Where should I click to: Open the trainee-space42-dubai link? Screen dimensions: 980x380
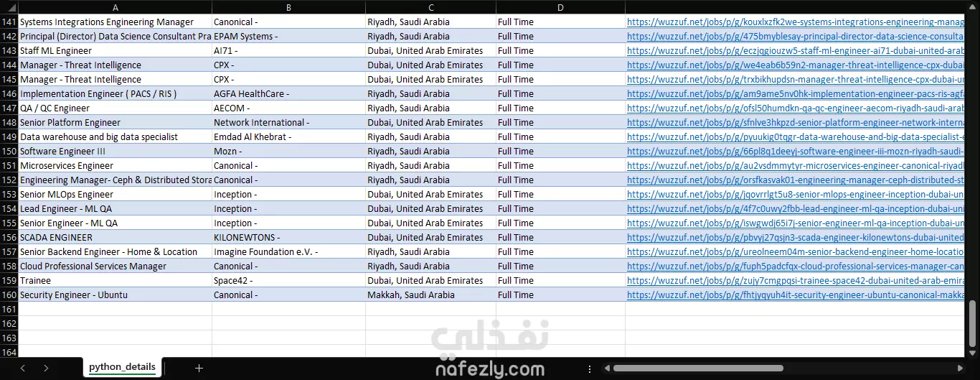pyautogui.click(x=796, y=280)
